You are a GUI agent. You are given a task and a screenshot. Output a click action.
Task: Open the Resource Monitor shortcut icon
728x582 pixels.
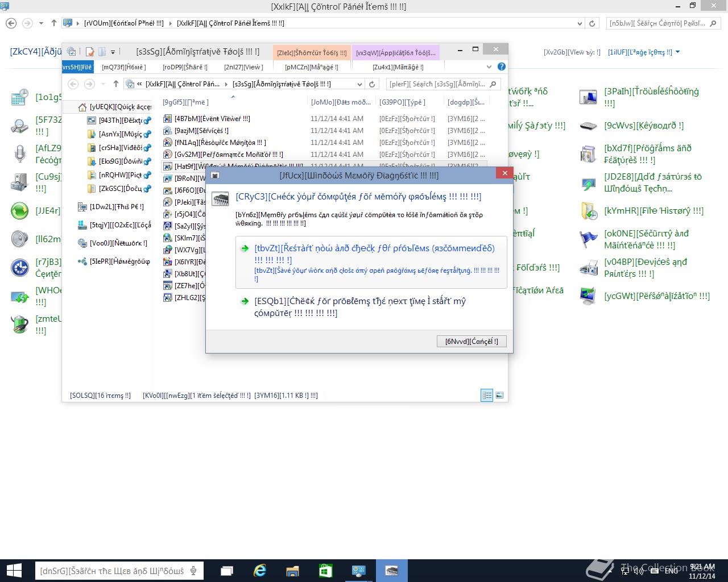click(x=168, y=143)
